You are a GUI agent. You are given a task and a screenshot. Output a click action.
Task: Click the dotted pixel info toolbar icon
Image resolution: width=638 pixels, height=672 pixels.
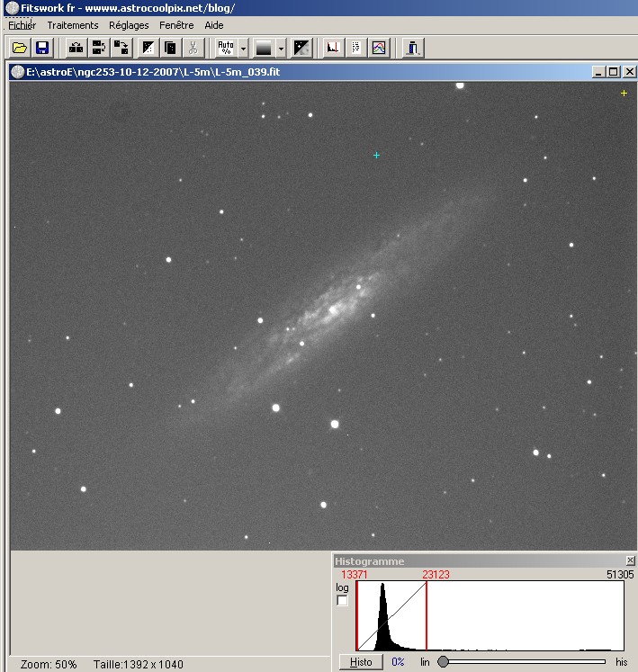pyautogui.click(x=355, y=48)
